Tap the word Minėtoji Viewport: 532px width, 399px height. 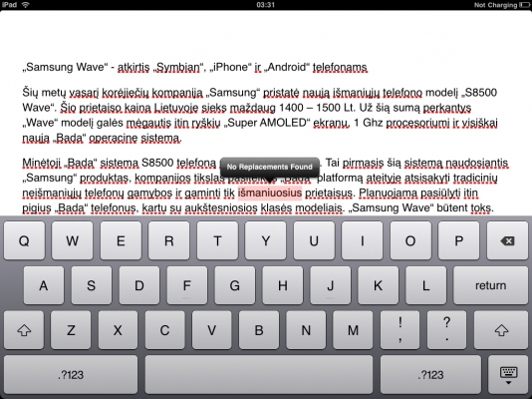tap(41, 163)
